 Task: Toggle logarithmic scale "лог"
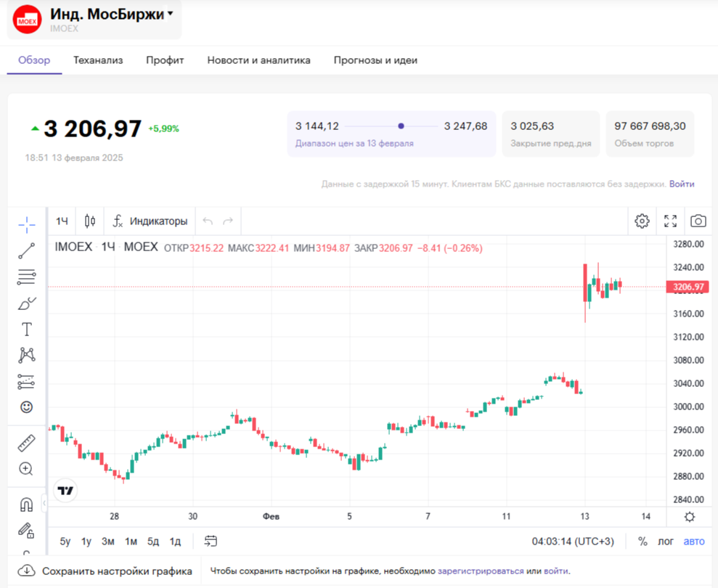[x=666, y=541]
